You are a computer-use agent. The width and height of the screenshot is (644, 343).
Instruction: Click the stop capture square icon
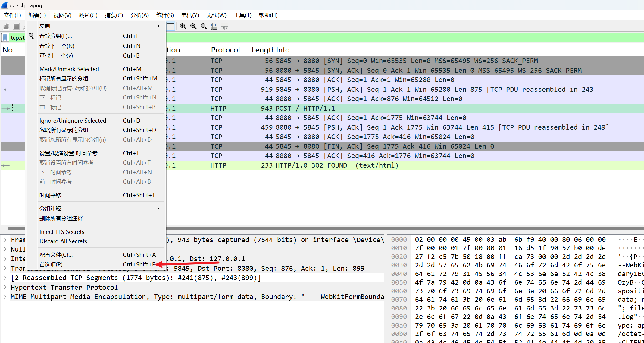click(16, 26)
